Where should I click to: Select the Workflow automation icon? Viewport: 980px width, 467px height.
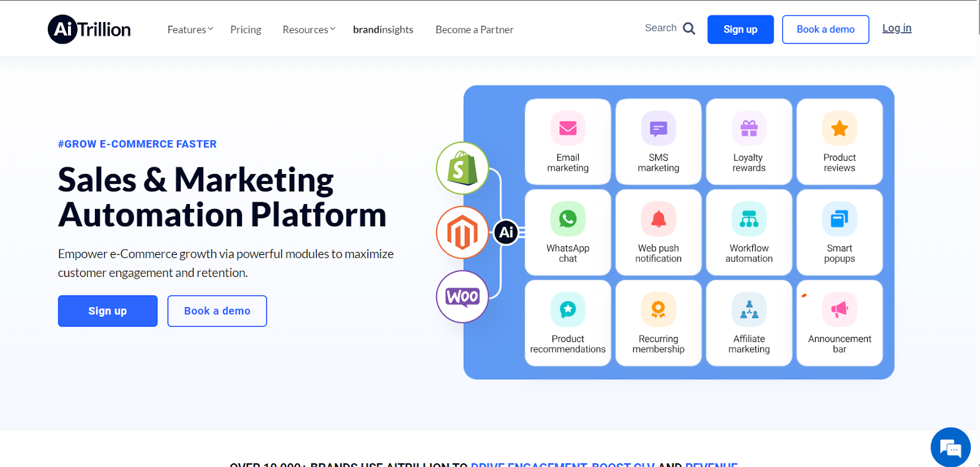click(749, 219)
